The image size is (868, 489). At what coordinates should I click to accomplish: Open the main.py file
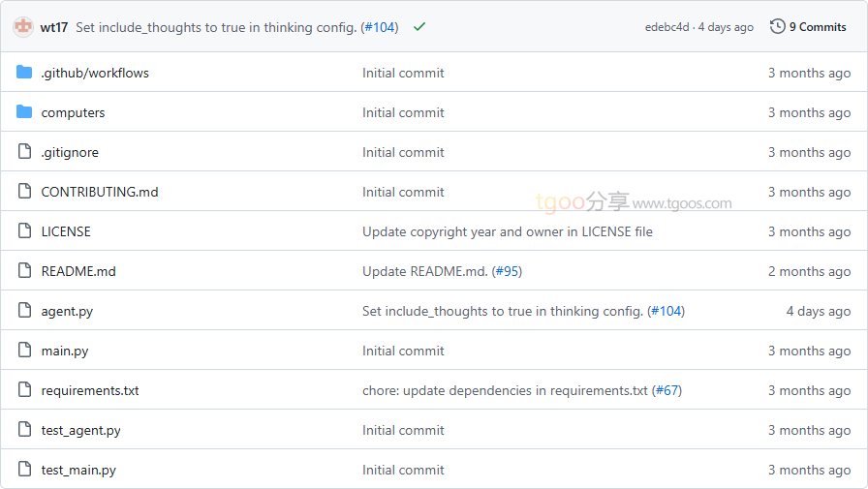(x=65, y=351)
